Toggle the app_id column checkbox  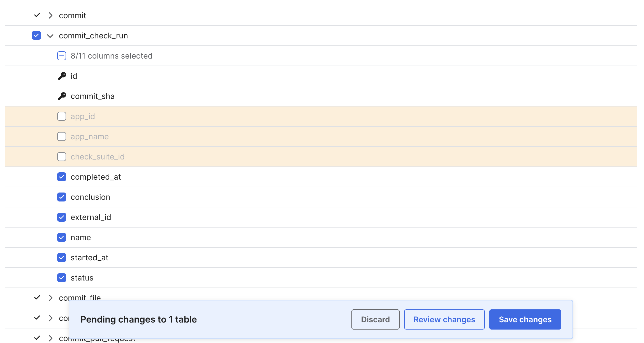point(61,116)
